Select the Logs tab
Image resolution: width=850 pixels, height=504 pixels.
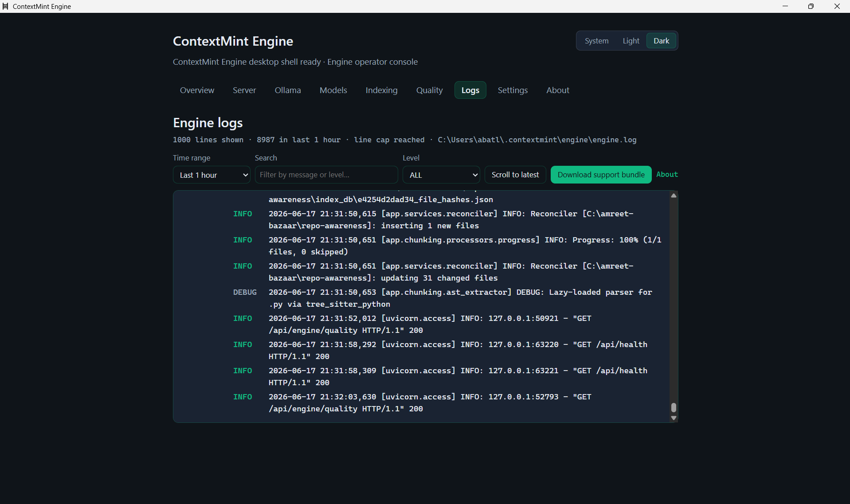click(470, 90)
